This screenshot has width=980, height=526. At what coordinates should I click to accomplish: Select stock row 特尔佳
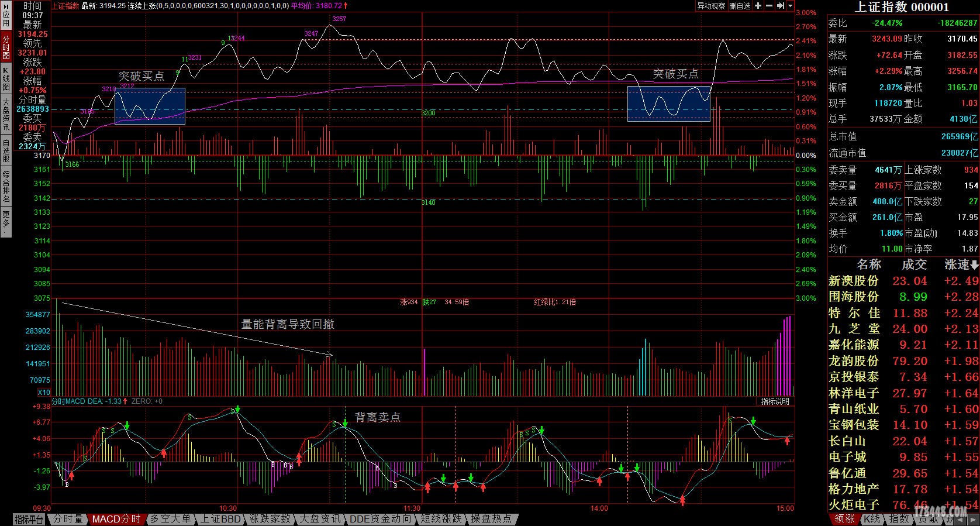903,313
